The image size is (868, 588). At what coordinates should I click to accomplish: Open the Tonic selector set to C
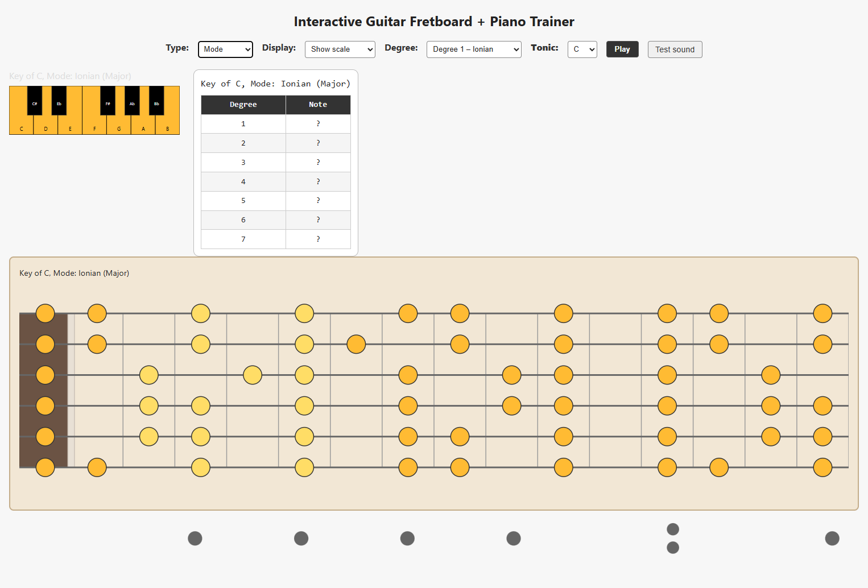(582, 49)
